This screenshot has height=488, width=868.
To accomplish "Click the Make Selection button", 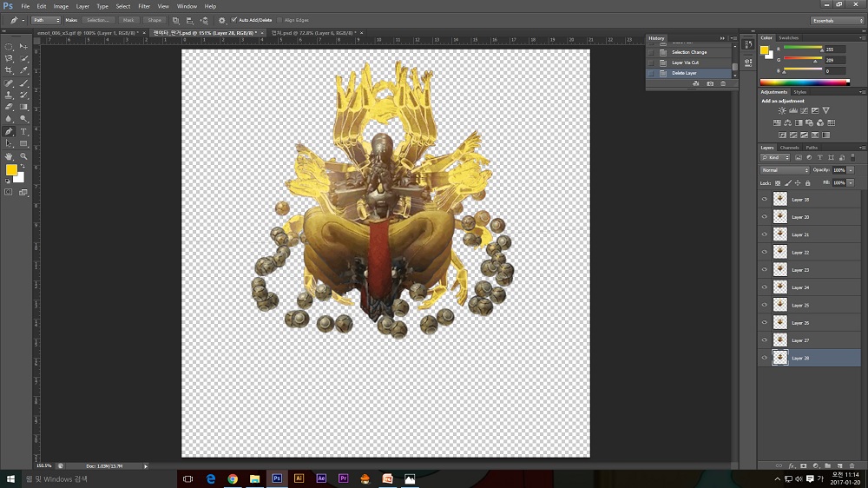I will (x=98, y=21).
